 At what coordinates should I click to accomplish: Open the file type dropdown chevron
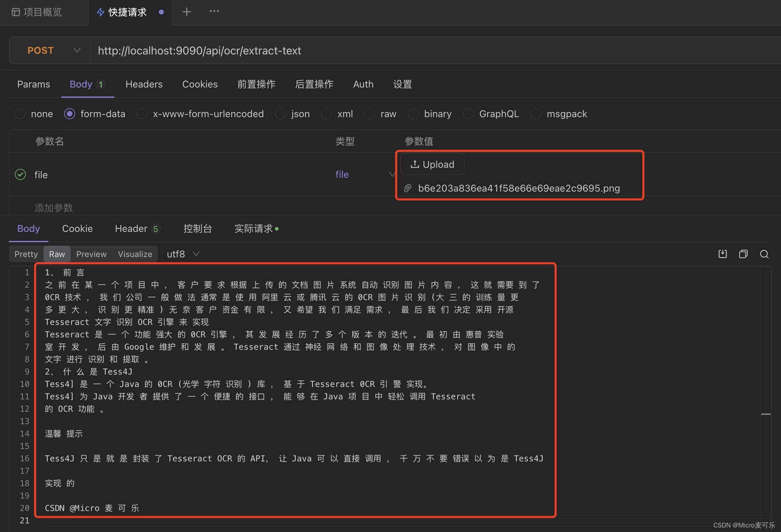tap(392, 174)
